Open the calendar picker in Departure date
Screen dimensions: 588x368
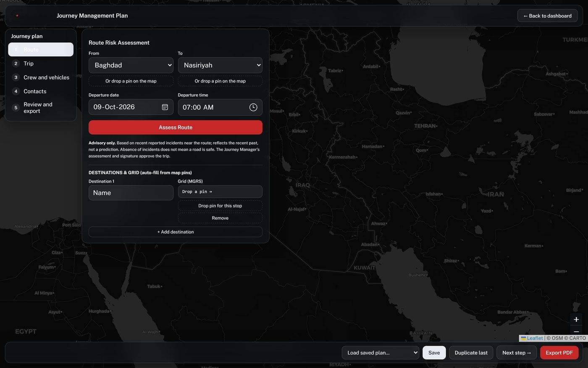[165, 107]
